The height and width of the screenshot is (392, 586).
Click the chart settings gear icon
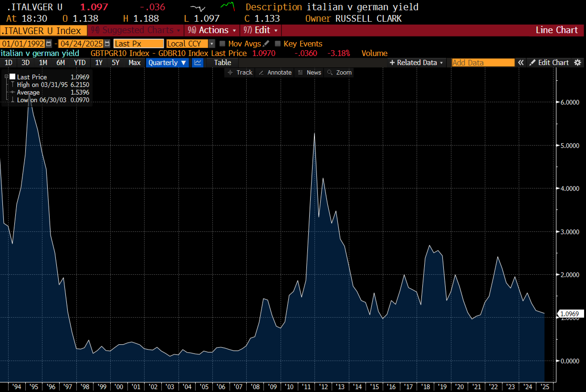tap(577, 62)
